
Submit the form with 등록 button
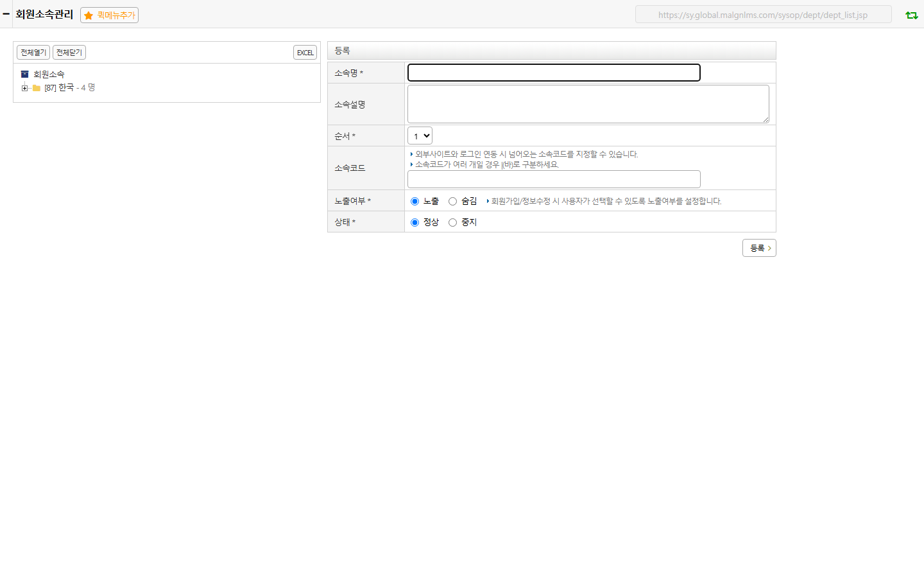click(759, 248)
